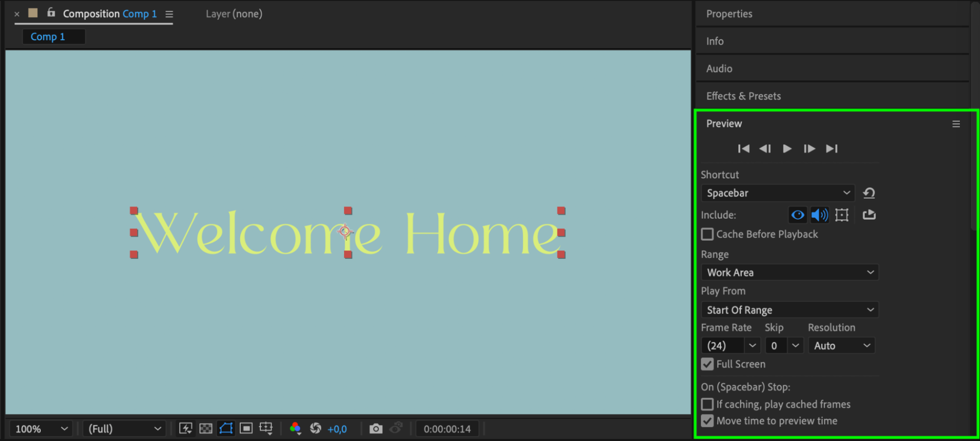Step back one frame in Preview
980x441 pixels.
(765, 148)
